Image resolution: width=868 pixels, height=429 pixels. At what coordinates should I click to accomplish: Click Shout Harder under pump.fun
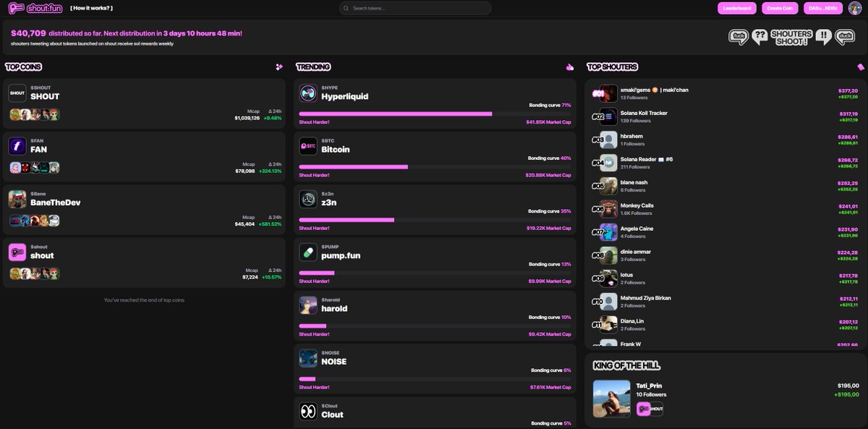coord(314,281)
